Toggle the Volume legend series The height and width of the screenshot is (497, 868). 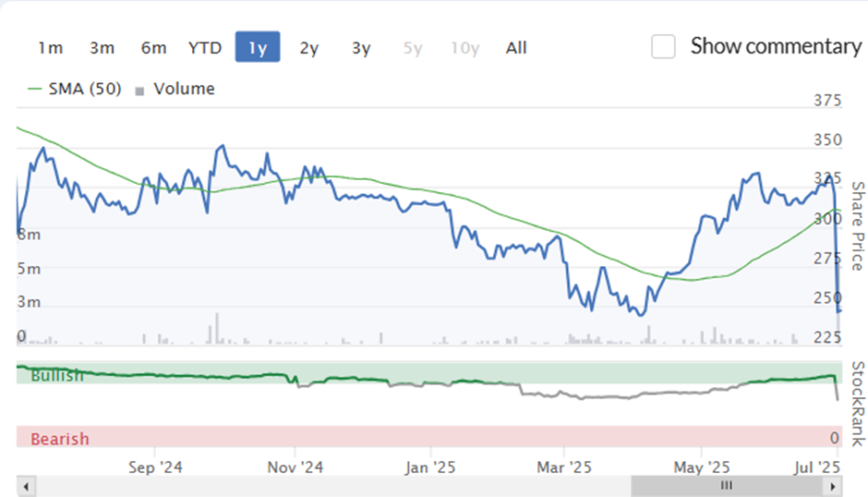pyautogui.click(x=175, y=89)
